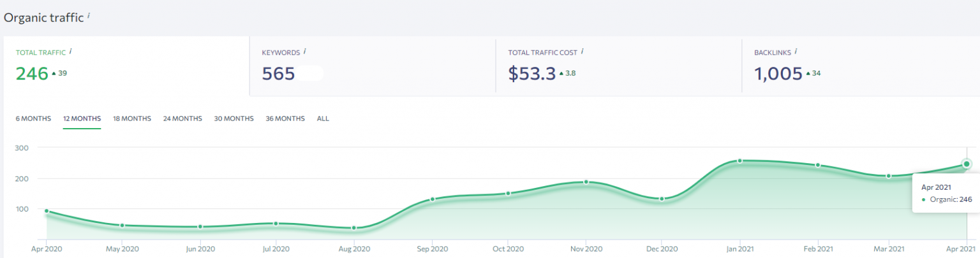Show ALL time traffic data

coord(323,118)
